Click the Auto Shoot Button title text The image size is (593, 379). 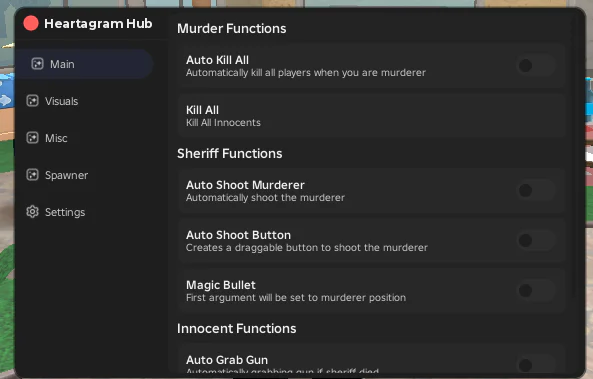(238, 235)
